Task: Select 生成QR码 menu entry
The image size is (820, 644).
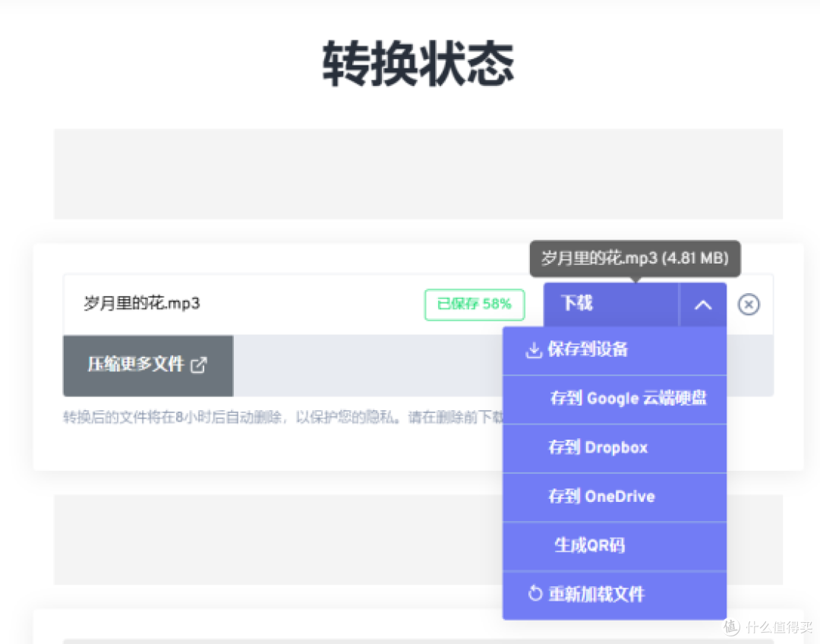Action: [614, 545]
